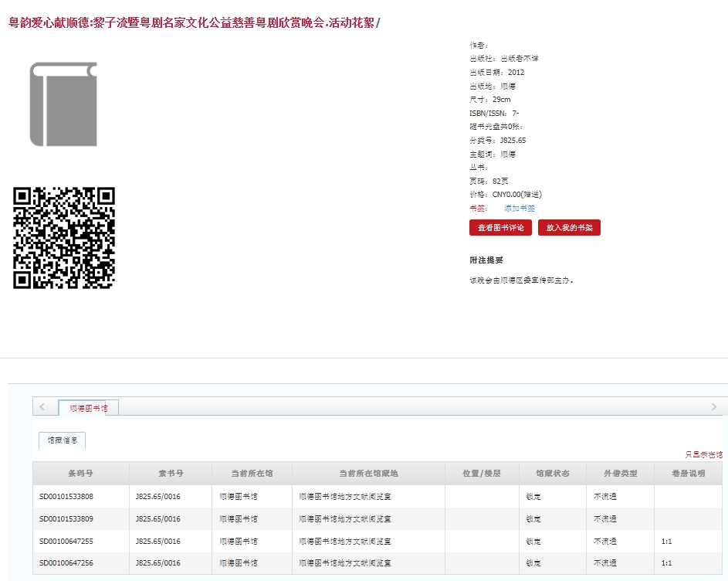Click the 出版社 line
Viewport: 728px width, 581px height.
click(x=504, y=59)
